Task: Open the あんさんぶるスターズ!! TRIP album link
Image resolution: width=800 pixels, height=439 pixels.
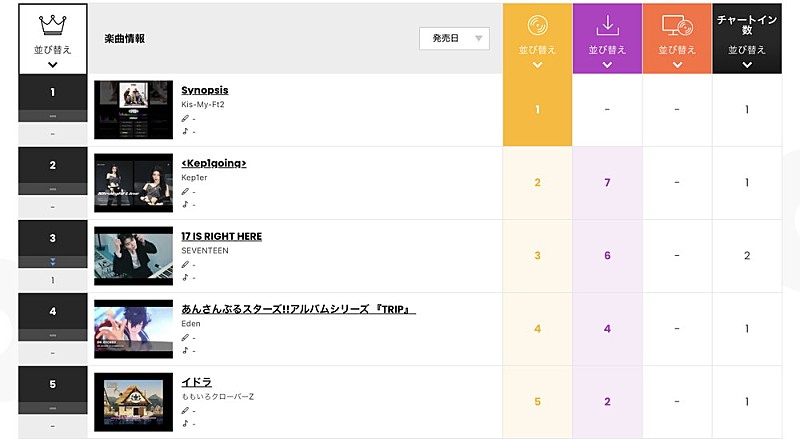Action: [298, 309]
